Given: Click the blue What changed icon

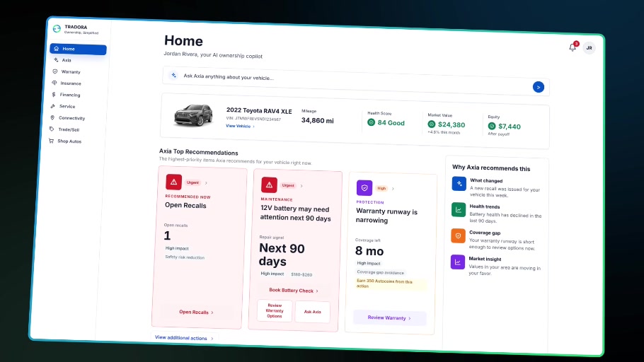Looking at the screenshot, I should pos(459,183).
